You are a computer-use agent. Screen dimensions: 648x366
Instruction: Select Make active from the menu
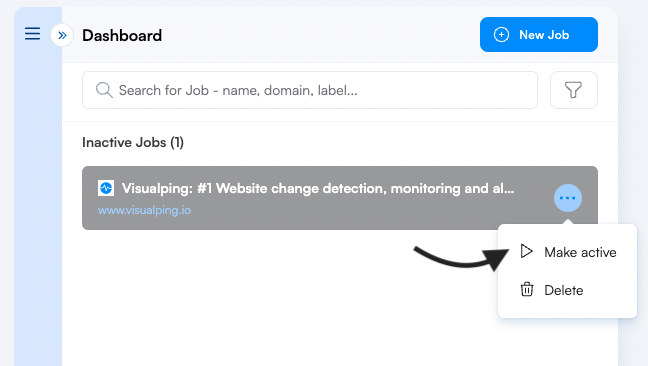pos(567,252)
